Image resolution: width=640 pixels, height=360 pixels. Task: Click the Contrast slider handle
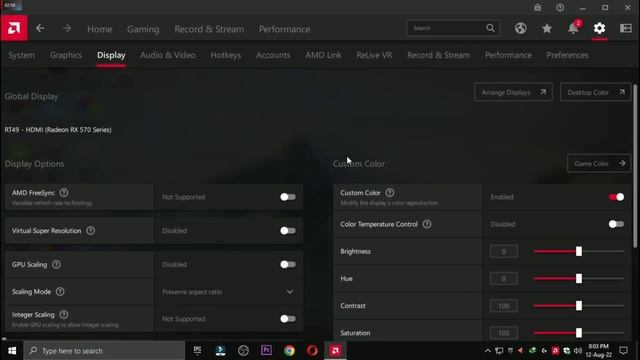click(579, 306)
